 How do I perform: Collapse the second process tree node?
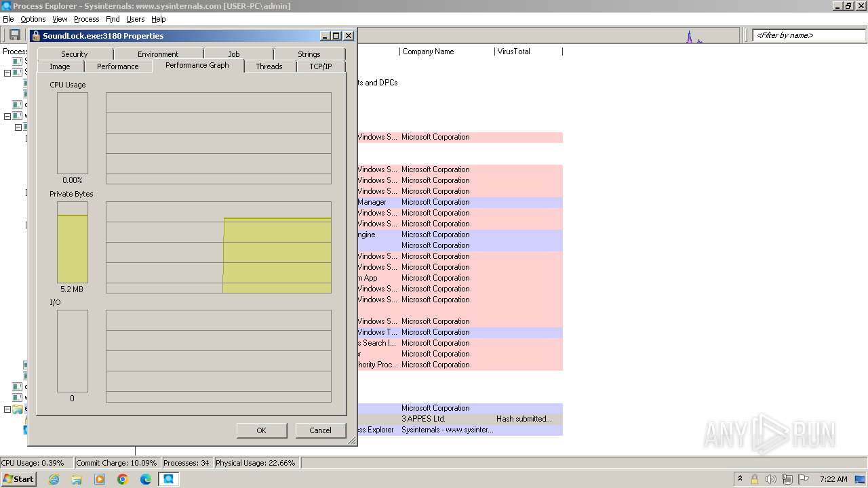(7, 73)
